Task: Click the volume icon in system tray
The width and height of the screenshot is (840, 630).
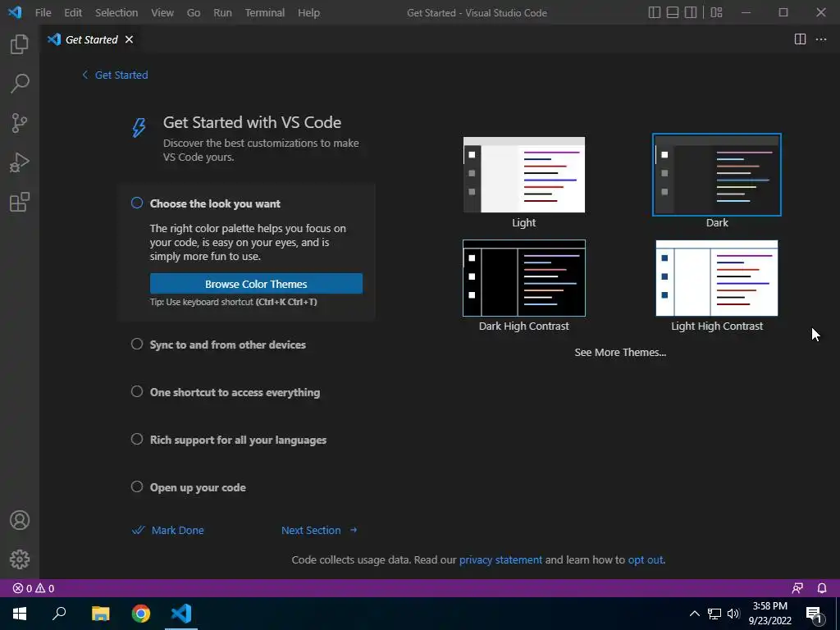Action: (x=733, y=614)
